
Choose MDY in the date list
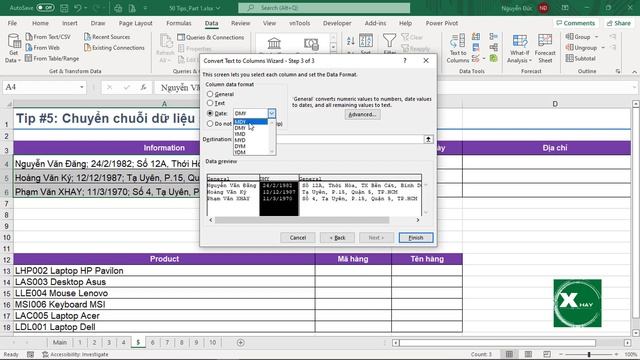click(x=251, y=122)
